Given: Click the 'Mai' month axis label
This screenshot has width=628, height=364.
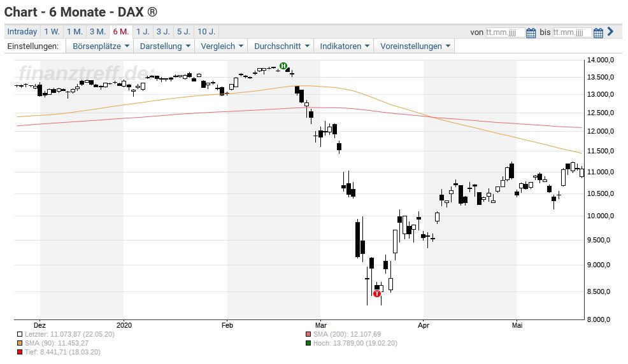Looking at the screenshot, I should 517,326.
